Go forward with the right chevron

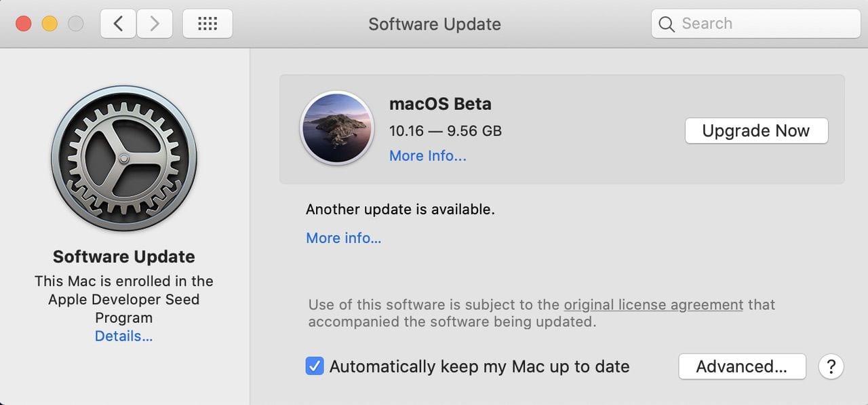(155, 24)
